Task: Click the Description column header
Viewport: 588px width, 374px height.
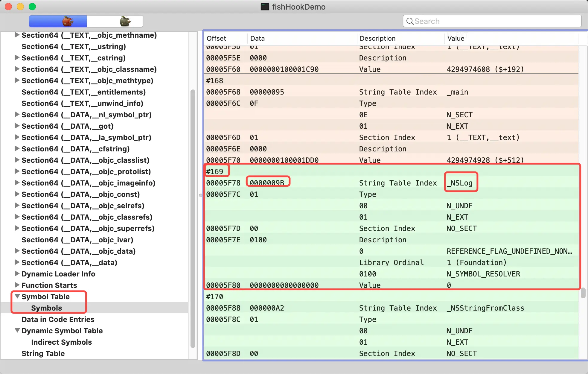Action: tap(377, 38)
